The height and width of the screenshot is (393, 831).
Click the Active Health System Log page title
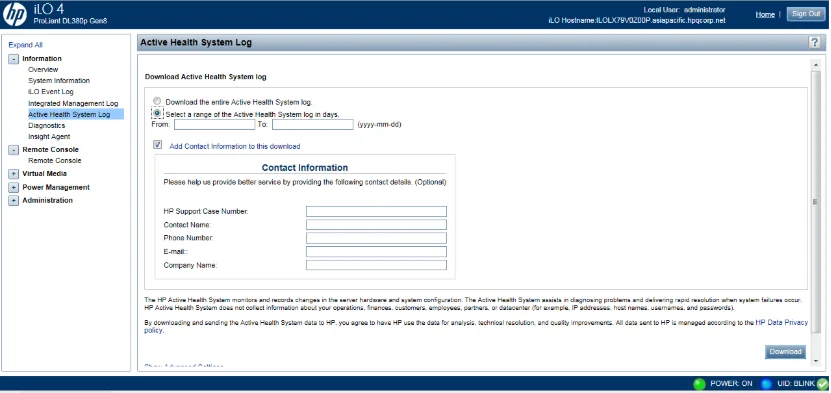click(196, 43)
